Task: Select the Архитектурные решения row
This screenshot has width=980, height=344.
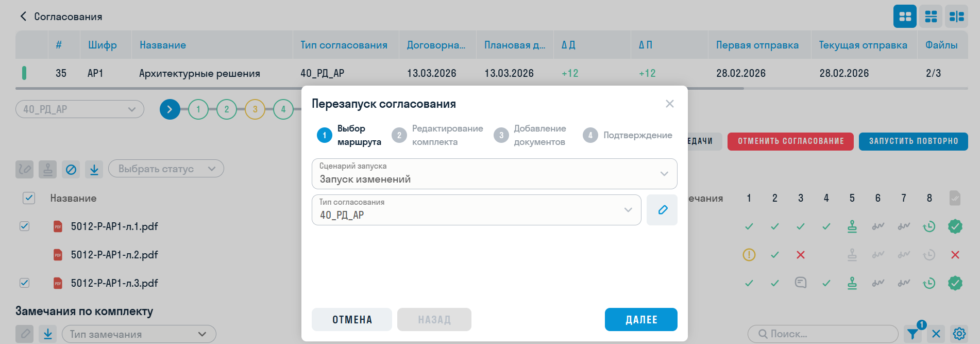Action: point(492,73)
